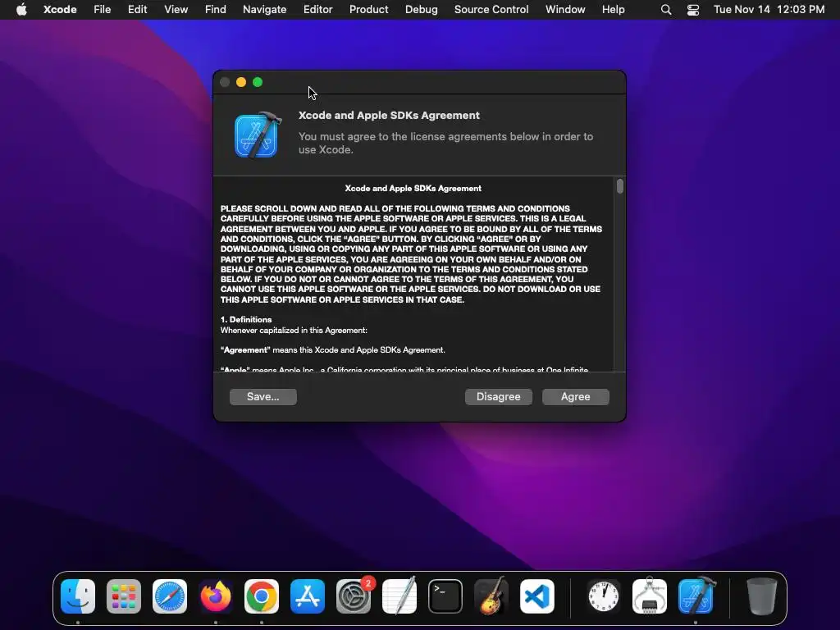This screenshot has width=840, height=630.
Task: Click the "Agreement" means definition line
Action: (x=333, y=350)
